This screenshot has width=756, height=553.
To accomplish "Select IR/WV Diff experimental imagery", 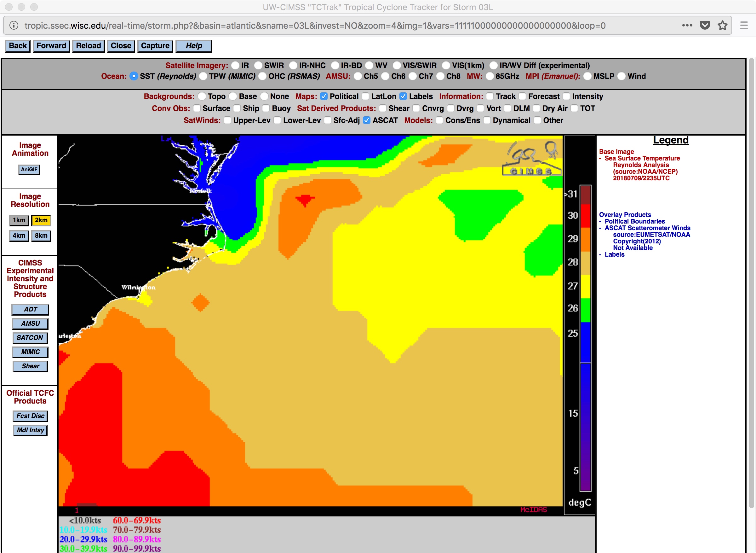I will tap(494, 65).
